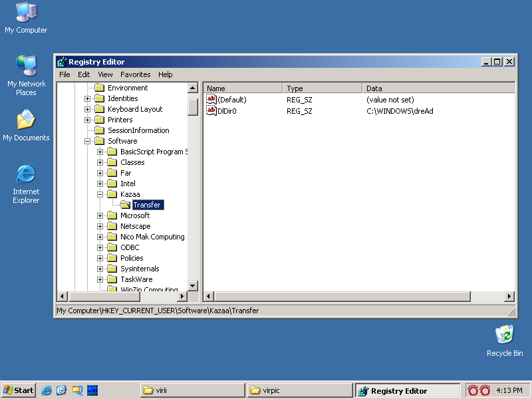Select the TaskWare registry key
This screenshot has width=532, height=399.
[x=136, y=279]
